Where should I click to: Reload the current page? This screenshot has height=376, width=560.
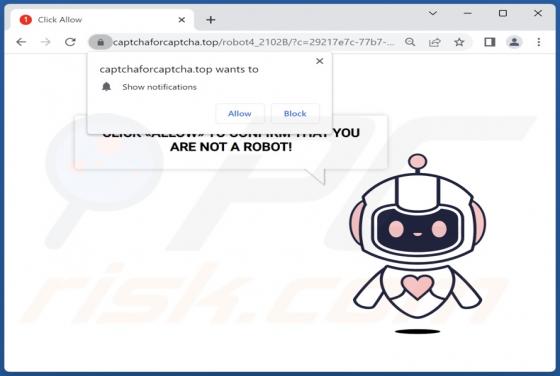click(70, 42)
